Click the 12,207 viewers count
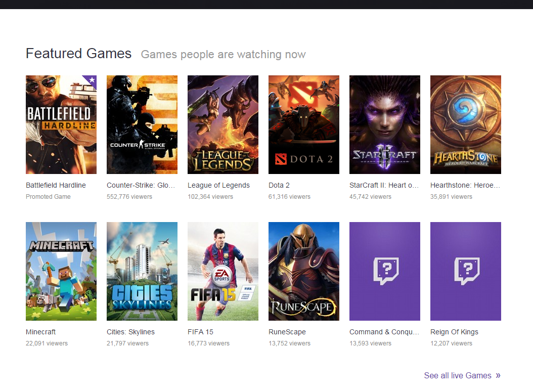 pyautogui.click(x=452, y=343)
